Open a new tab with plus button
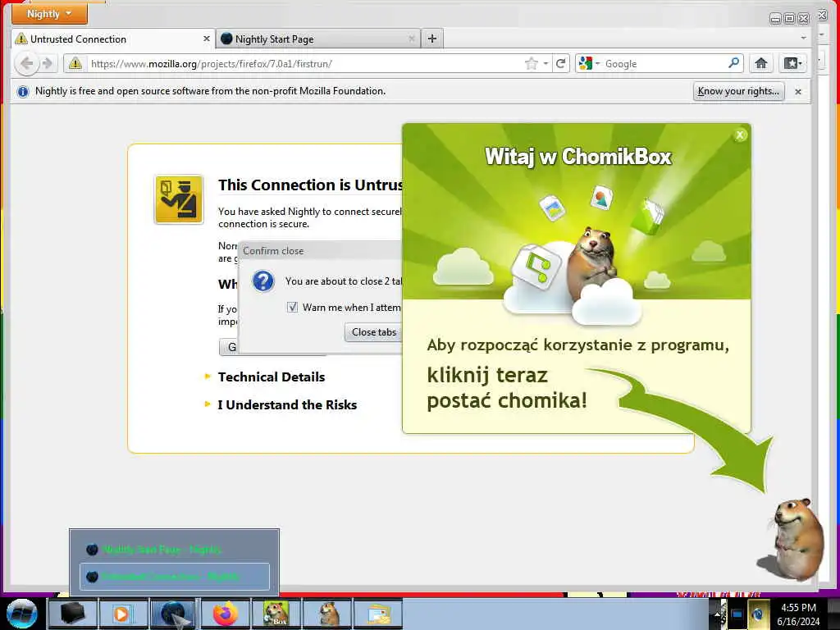This screenshot has height=630, width=840. (x=432, y=39)
